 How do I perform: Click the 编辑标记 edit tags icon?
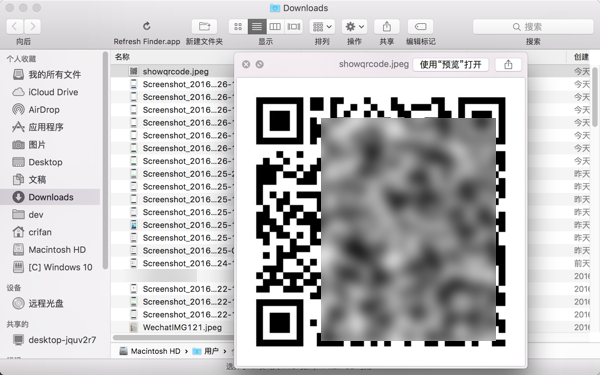point(421,26)
